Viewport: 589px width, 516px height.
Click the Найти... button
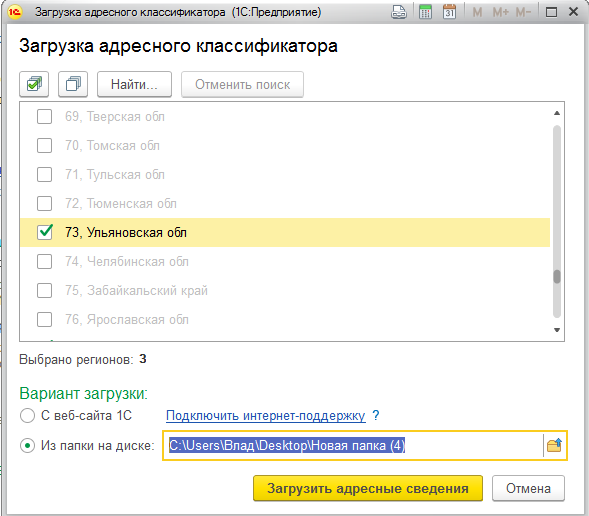134,84
